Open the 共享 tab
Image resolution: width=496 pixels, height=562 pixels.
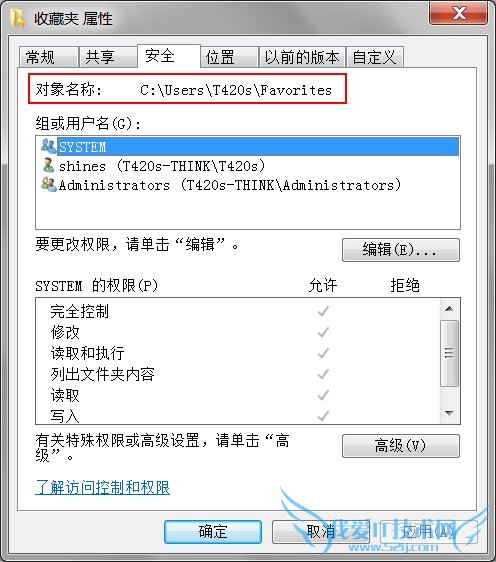click(108, 57)
